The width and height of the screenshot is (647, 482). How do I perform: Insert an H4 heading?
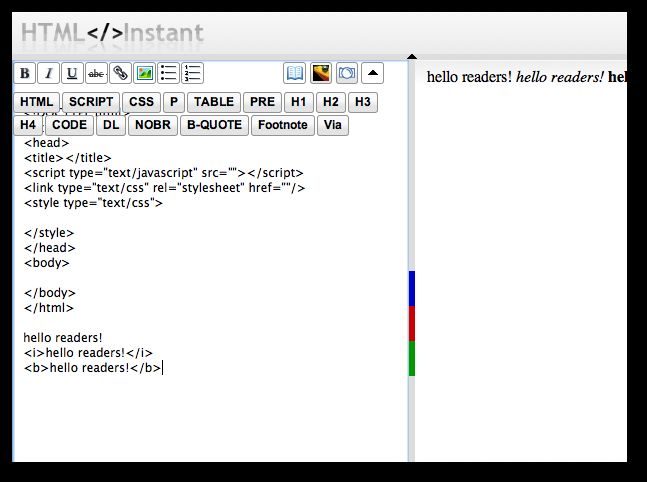tap(28, 125)
